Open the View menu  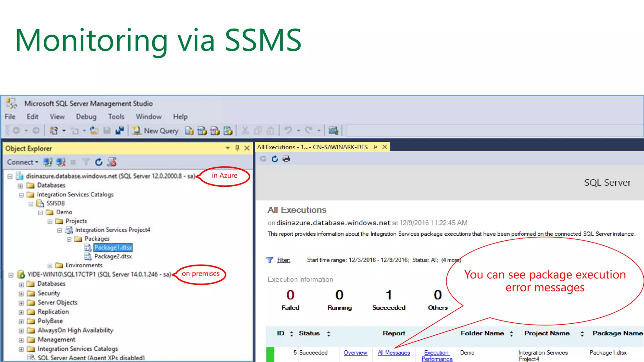pyautogui.click(x=57, y=117)
